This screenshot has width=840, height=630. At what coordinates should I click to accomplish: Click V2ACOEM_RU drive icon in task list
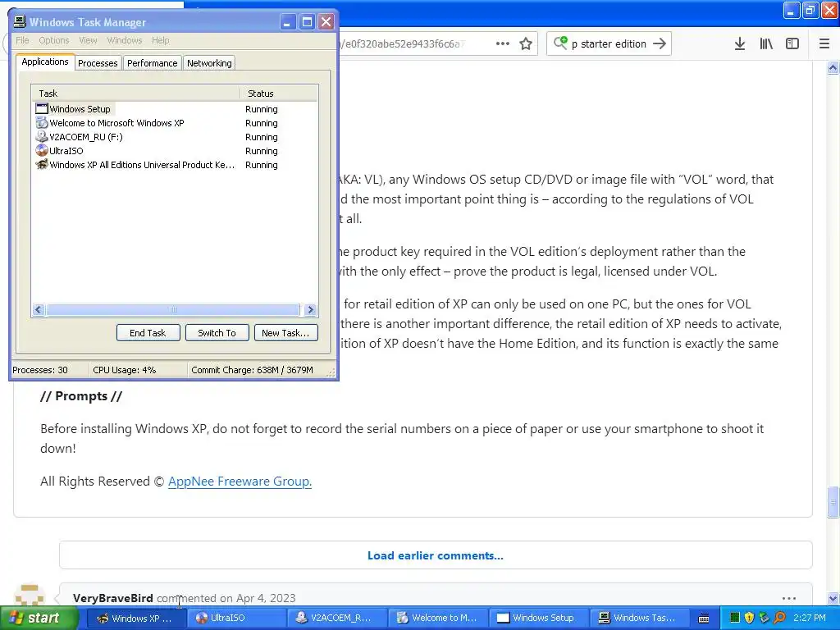[42, 137]
